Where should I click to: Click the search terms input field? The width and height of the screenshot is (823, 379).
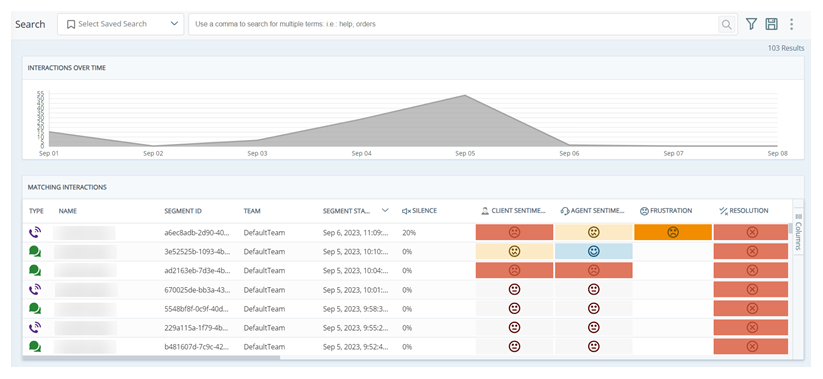tap(452, 24)
